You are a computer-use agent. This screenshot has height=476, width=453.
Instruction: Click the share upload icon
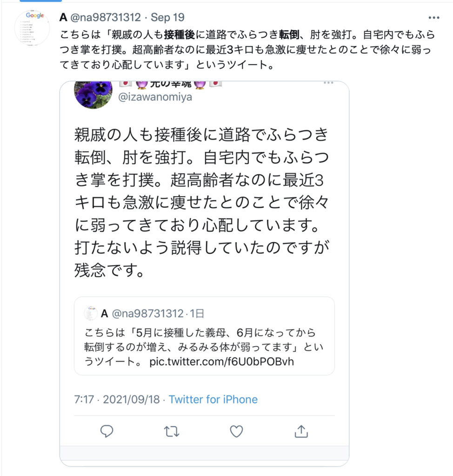click(x=301, y=431)
